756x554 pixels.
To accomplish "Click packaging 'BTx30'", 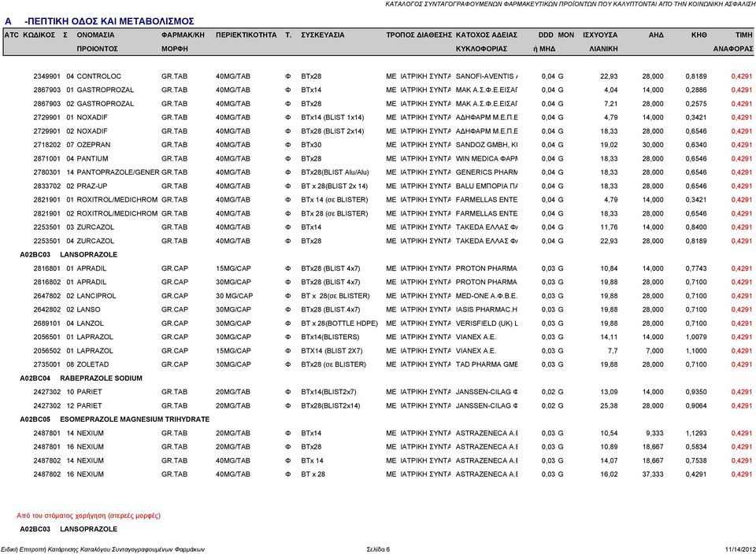I will pyautogui.click(x=311, y=145).
